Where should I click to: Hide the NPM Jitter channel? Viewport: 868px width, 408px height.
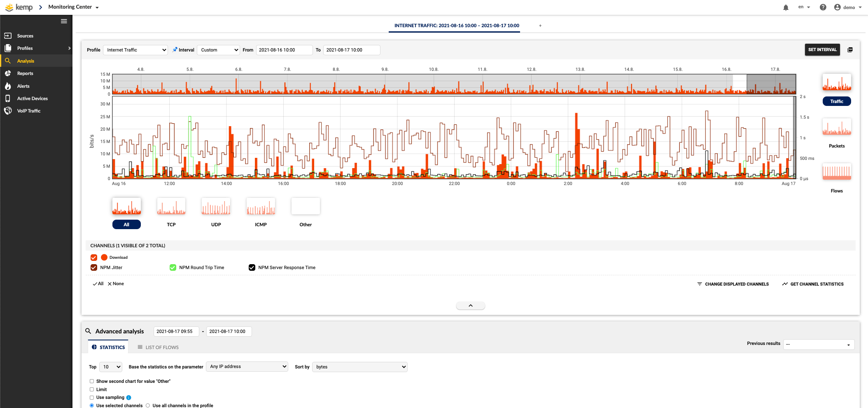(x=93, y=267)
